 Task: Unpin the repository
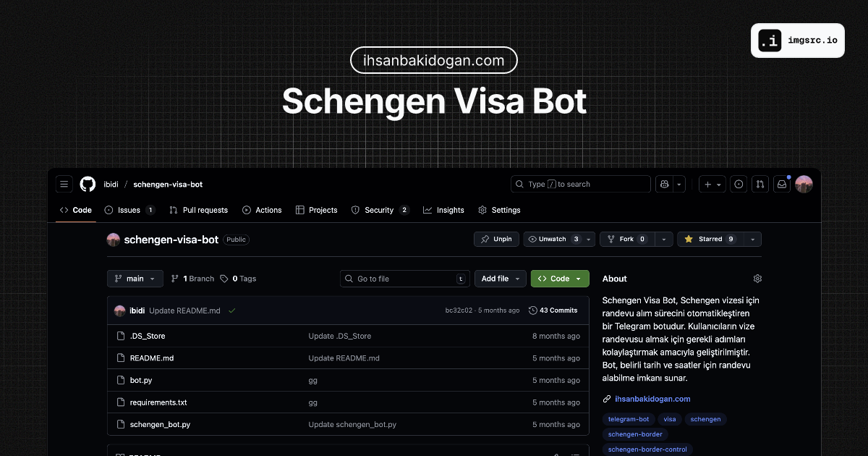(x=496, y=239)
